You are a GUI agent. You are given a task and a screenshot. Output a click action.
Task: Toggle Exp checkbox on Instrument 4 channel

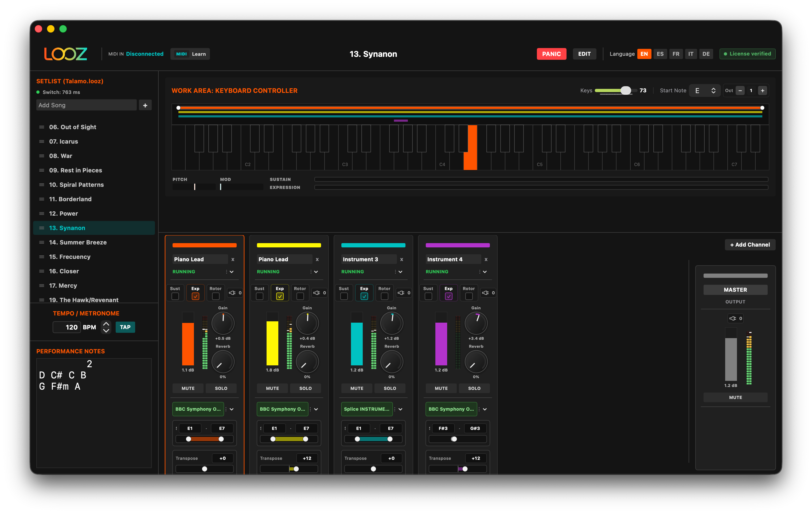[448, 296]
